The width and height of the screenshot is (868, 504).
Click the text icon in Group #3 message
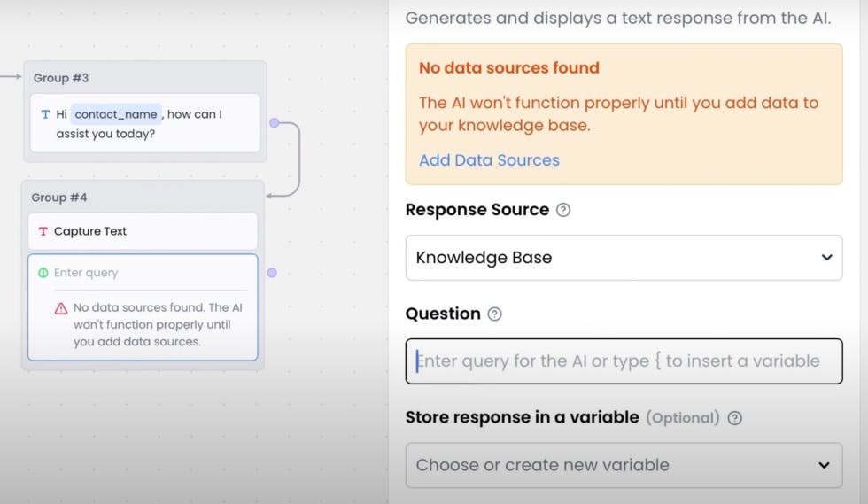[45, 114]
